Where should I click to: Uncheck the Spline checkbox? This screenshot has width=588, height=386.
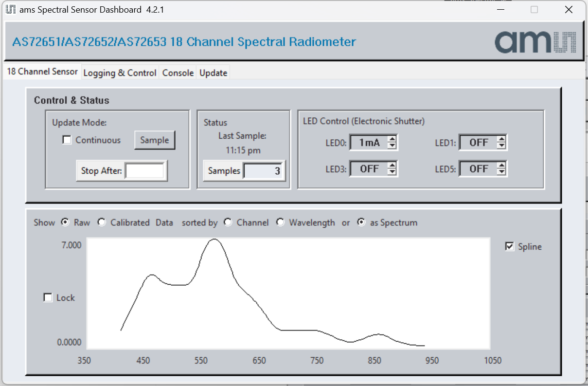coord(509,246)
